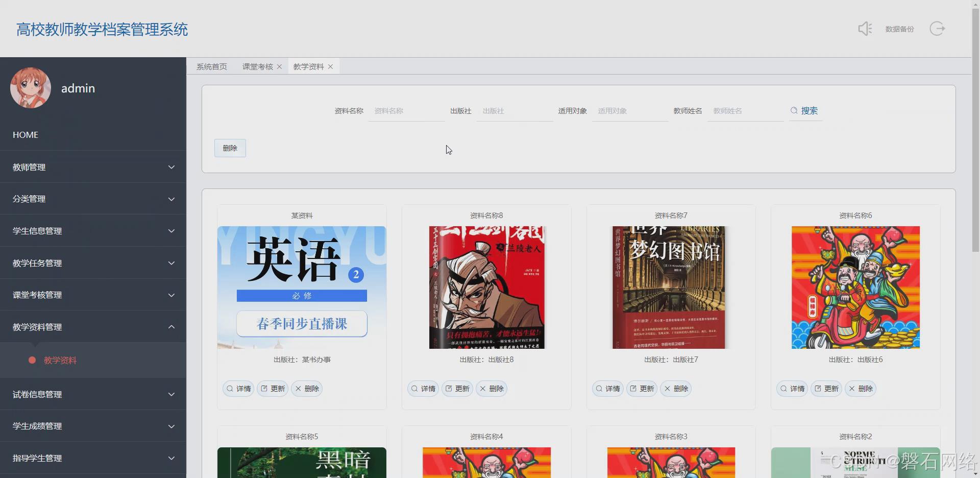Click the 资料名称2 card title
Screen dimensions: 980x478
855,437
